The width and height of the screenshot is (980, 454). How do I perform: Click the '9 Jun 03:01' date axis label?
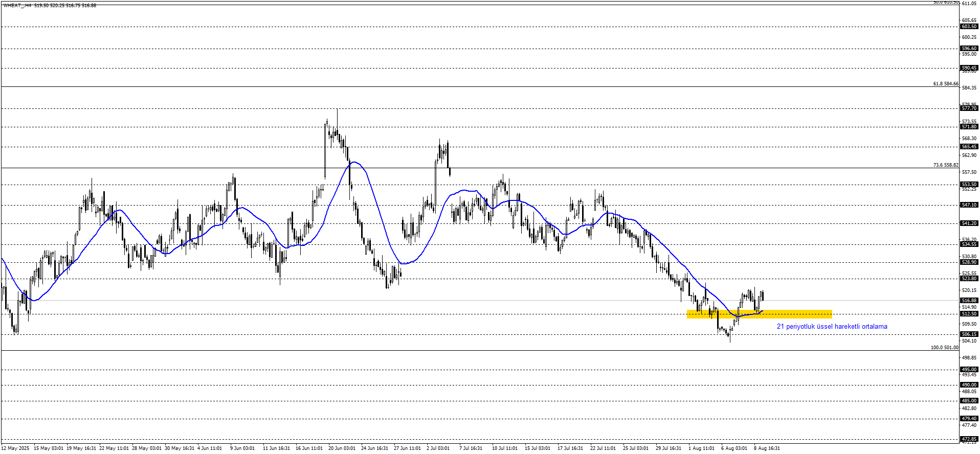pos(242,448)
